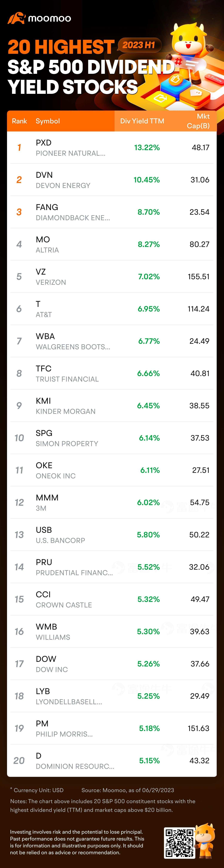Viewport: 224px width, 868px height.
Task: Click the moomoo logo icon
Action: (16, 18)
